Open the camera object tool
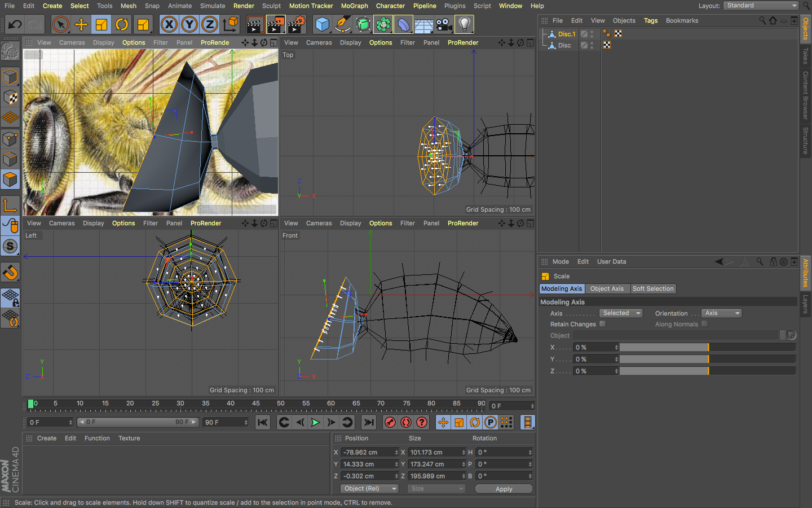This screenshot has width=812, height=508. 444,24
